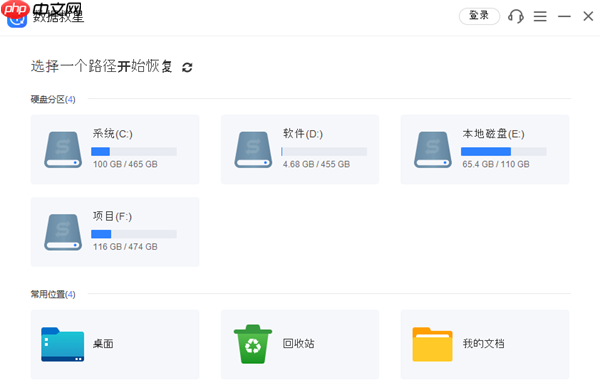The width and height of the screenshot is (600, 385).
Task: Click the "项目(F:)" label
Action: (x=112, y=217)
